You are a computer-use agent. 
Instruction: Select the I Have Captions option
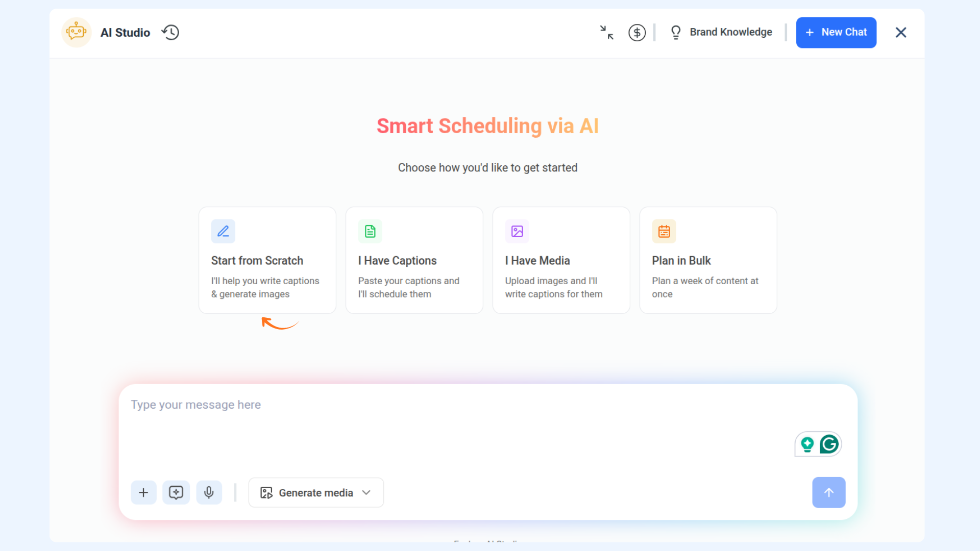point(414,260)
